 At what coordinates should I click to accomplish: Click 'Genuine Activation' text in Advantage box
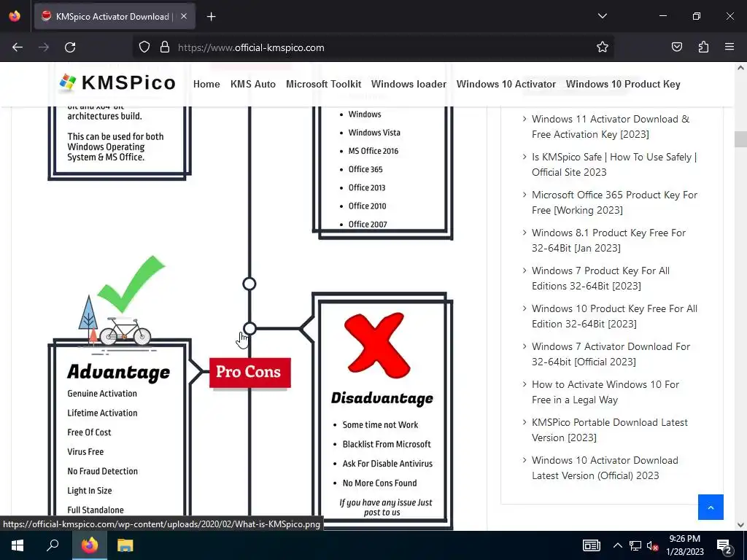pyautogui.click(x=102, y=394)
